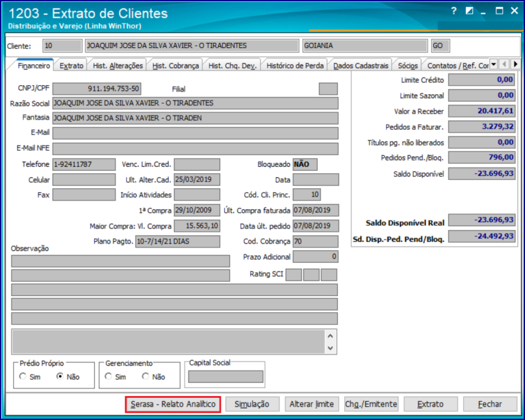The width and height of the screenshot is (525, 420).
Task: Open the Contatos / Ref. Com tab
Action: (x=456, y=66)
